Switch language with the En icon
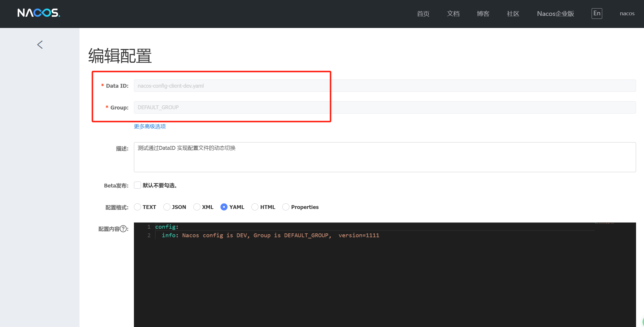 (597, 13)
